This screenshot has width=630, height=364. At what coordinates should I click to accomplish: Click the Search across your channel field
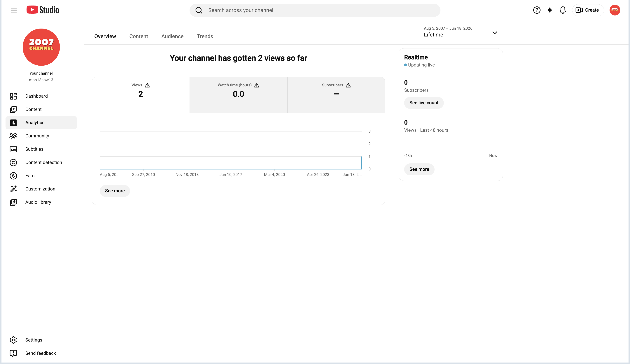[x=315, y=10]
